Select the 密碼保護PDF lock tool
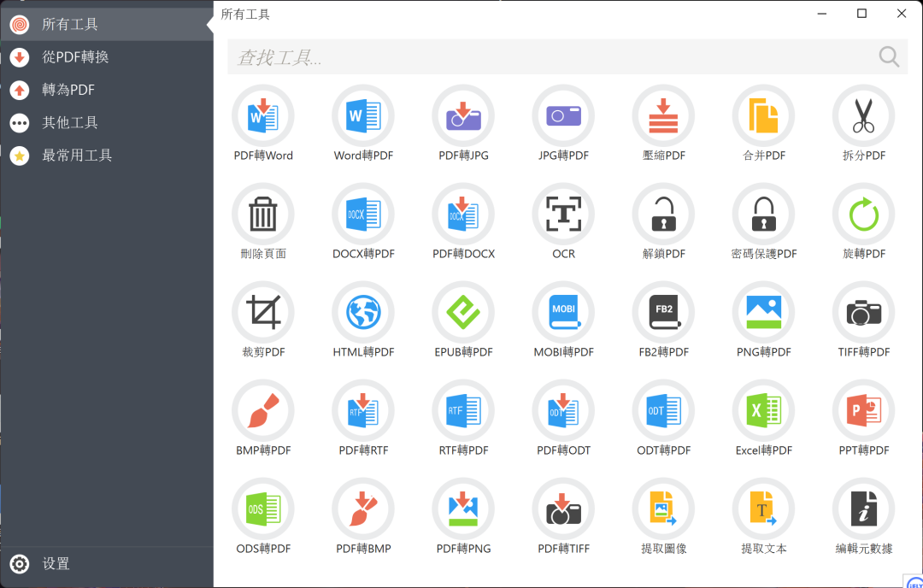This screenshot has height=588, width=923. (x=763, y=215)
